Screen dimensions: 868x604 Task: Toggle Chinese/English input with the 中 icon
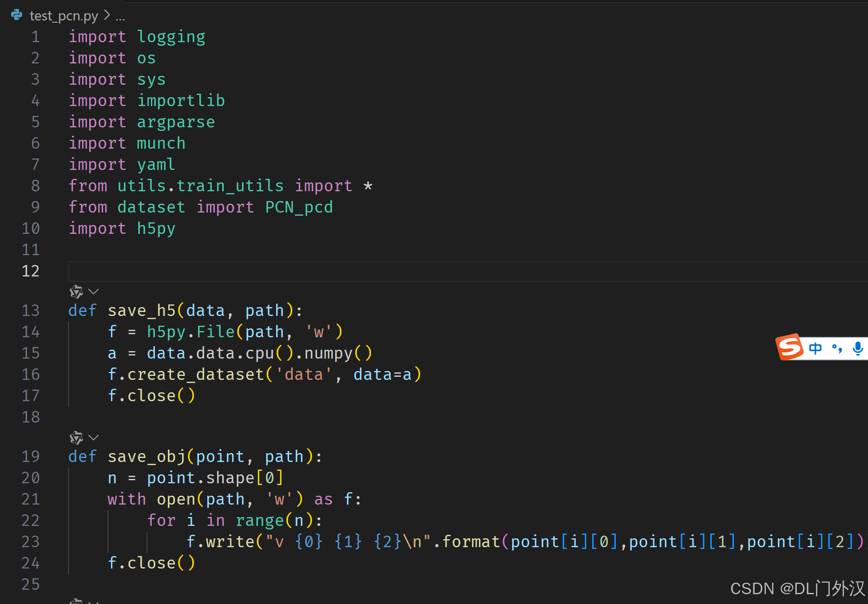tap(815, 348)
